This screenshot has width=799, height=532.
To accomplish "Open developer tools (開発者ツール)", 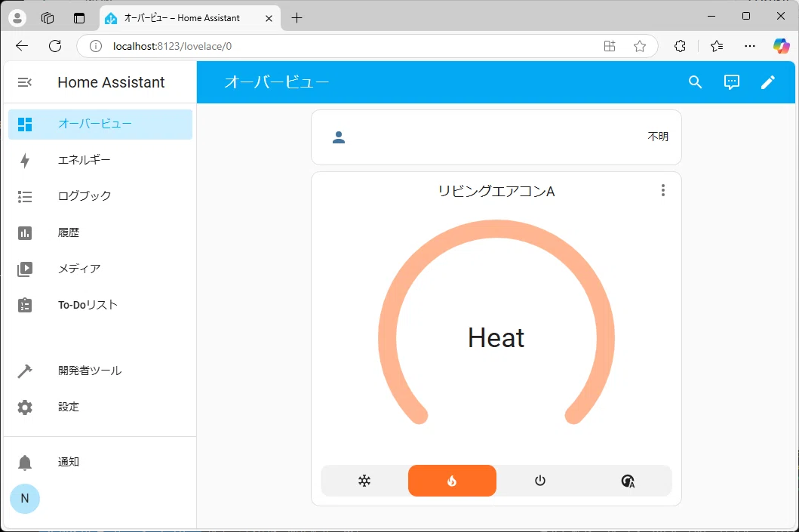I will click(100, 371).
